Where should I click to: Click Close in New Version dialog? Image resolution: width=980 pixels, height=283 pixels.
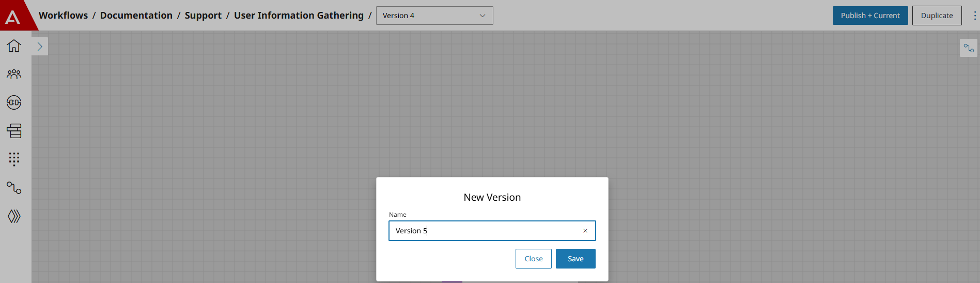(x=533, y=259)
